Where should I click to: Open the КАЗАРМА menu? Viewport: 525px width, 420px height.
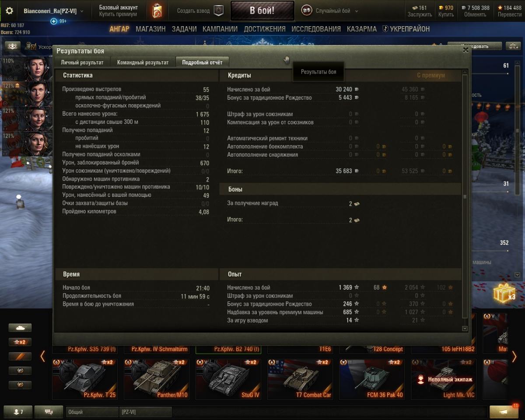[x=362, y=29]
